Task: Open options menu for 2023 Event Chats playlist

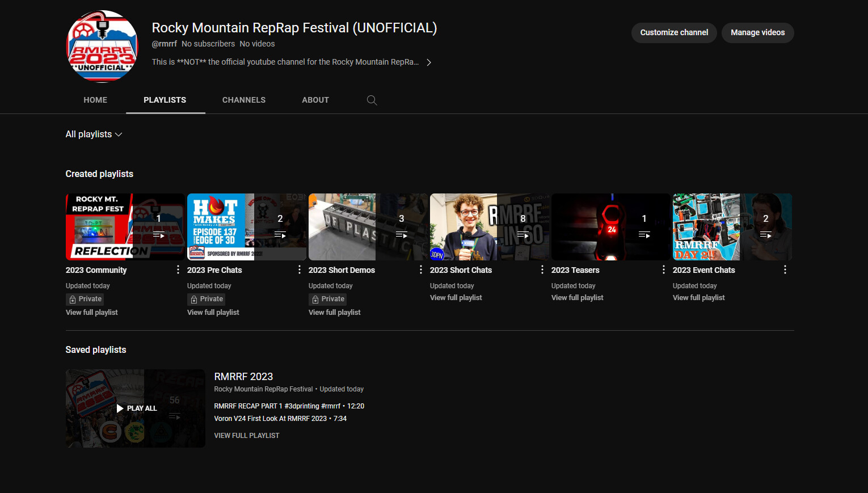Action: 785,270
